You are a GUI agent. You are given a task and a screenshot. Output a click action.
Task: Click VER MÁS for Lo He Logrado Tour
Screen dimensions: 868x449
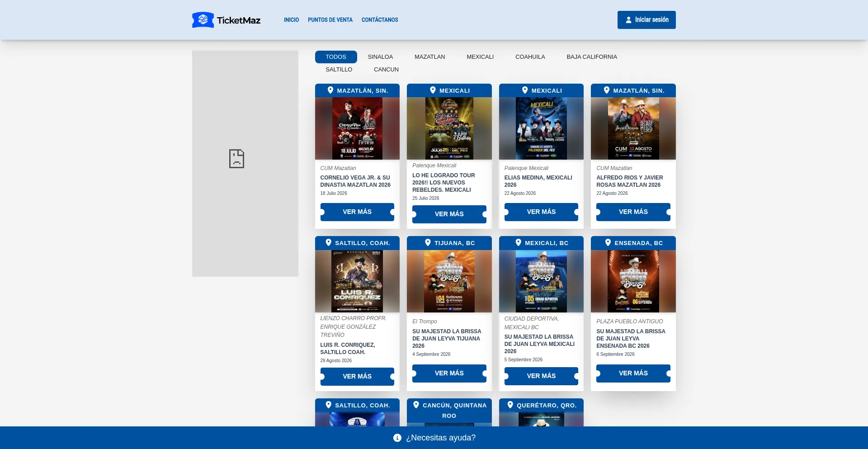[x=449, y=214]
